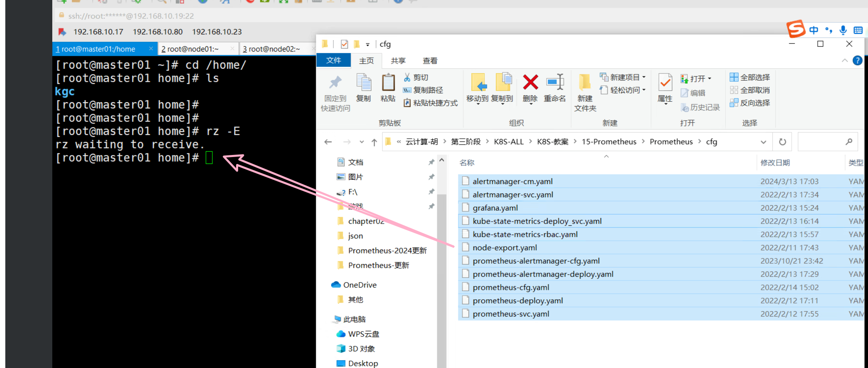This screenshot has height=368, width=868.
Task: Click the Back navigation arrow in Explorer
Action: (328, 142)
